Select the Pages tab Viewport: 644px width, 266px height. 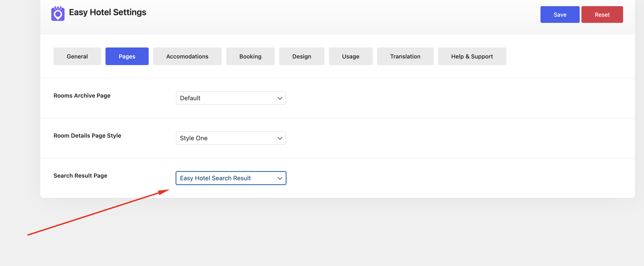click(x=127, y=56)
